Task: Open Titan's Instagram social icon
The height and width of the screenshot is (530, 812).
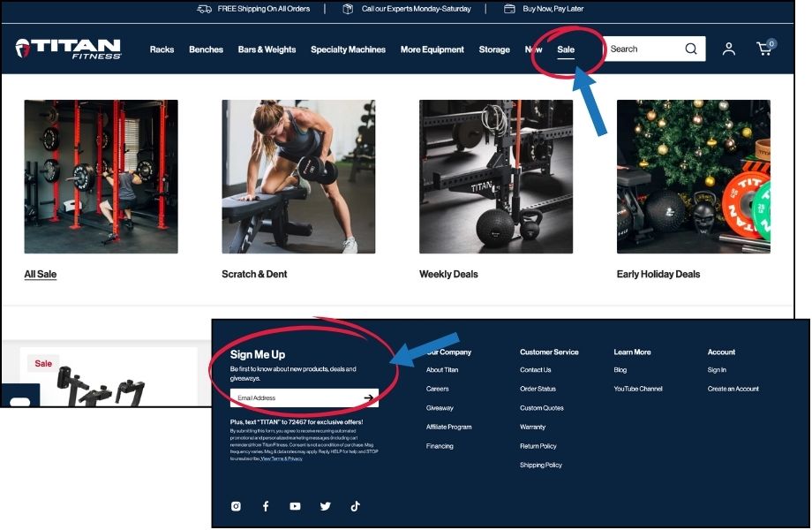Action: pyautogui.click(x=236, y=505)
